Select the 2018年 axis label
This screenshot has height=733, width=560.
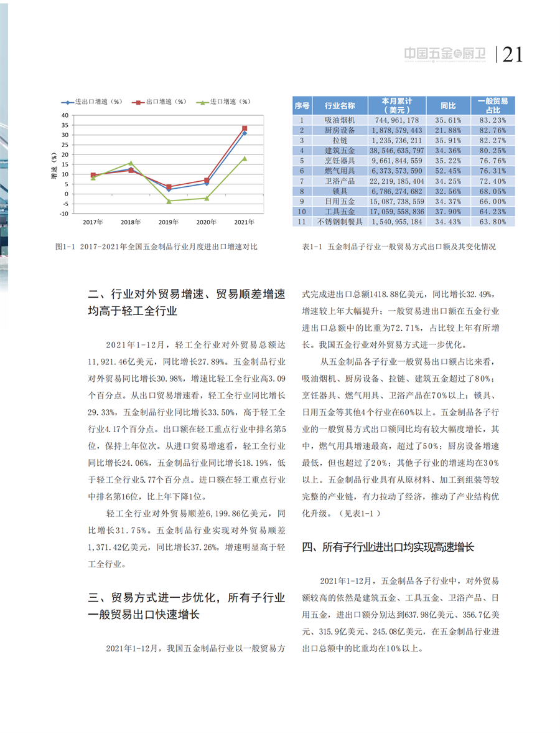pos(131,222)
